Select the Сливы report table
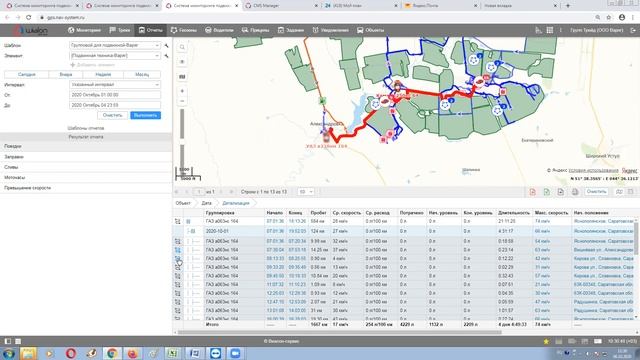Image resolution: width=640 pixels, height=360 pixels. pos(86,167)
